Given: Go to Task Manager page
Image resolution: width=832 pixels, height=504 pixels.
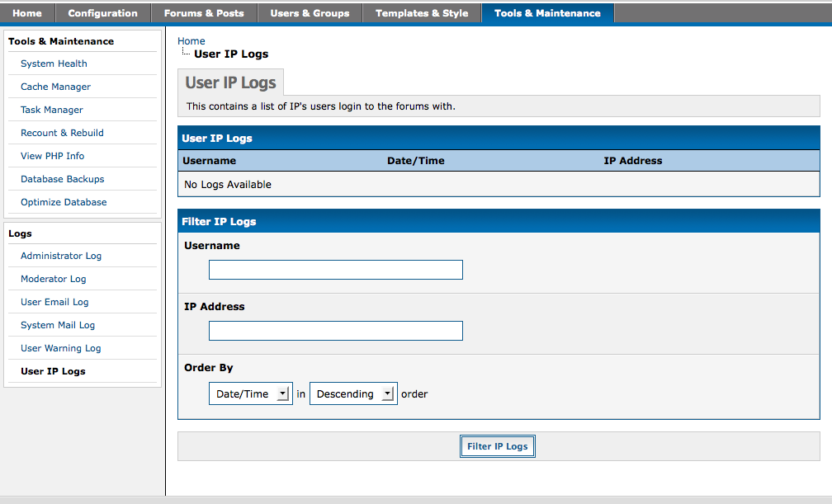Looking at the screenshot, I should 51,110.
